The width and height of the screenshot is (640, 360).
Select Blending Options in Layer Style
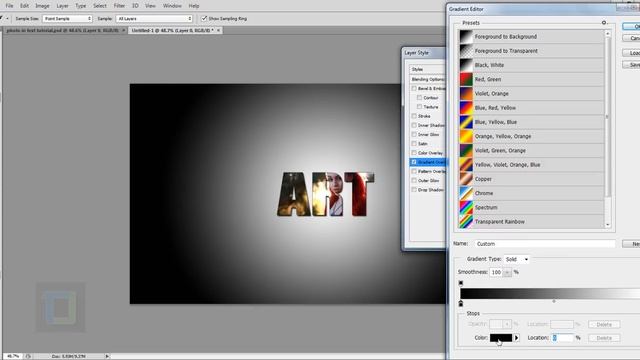tap(428, 79)
